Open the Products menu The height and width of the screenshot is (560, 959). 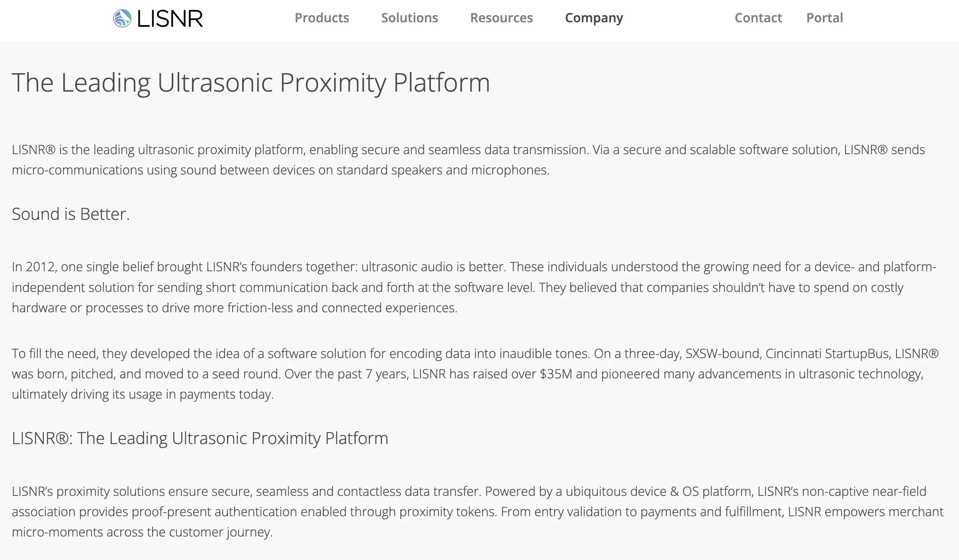click(322, 18)
